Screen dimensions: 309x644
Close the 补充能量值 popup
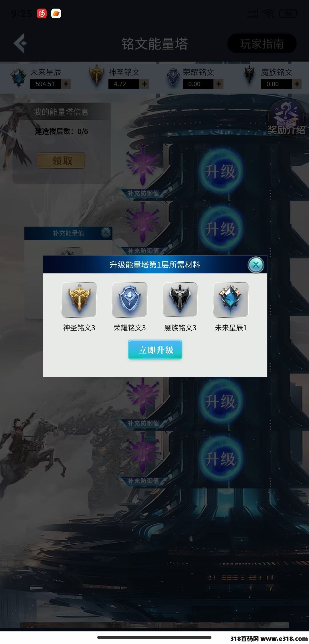click(106, 232)
